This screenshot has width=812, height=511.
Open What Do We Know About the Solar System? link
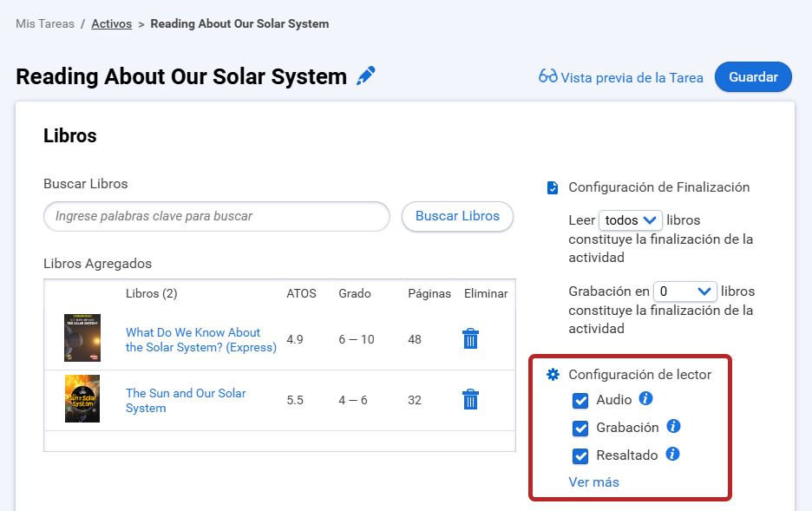click(201, 339)
